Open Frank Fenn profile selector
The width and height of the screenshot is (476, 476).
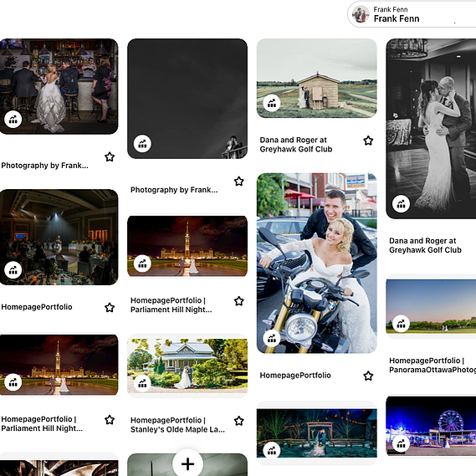(412, 14)
